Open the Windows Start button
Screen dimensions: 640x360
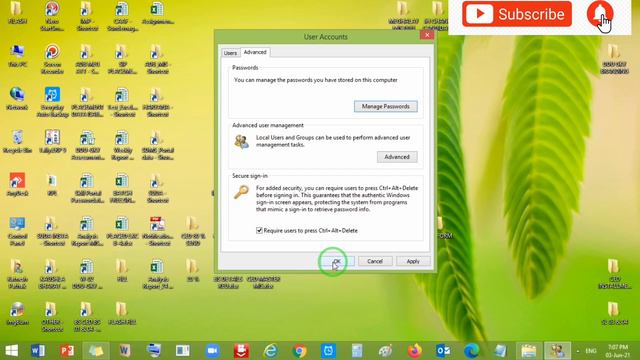coord(12,351)
